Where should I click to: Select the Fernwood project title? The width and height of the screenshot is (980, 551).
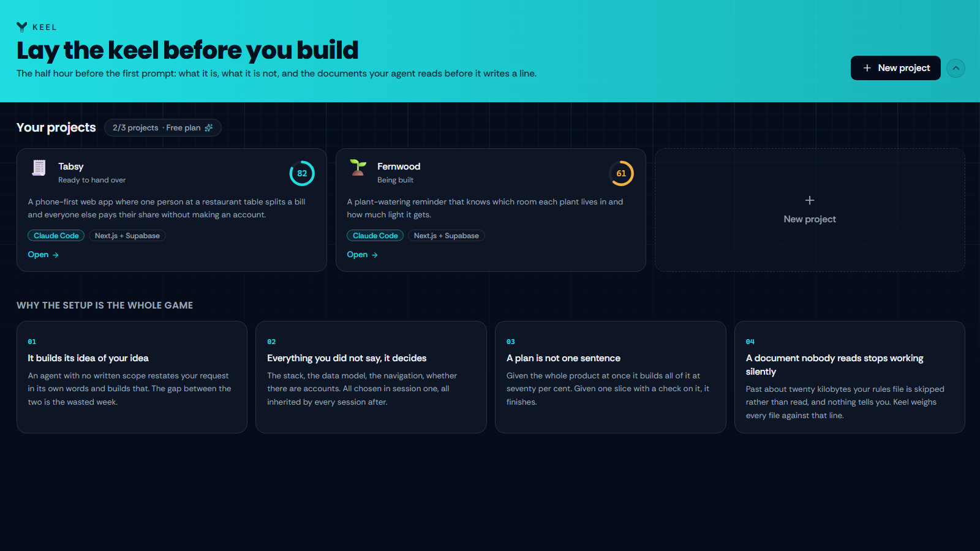pyautogui.click(x=399, y=167)
